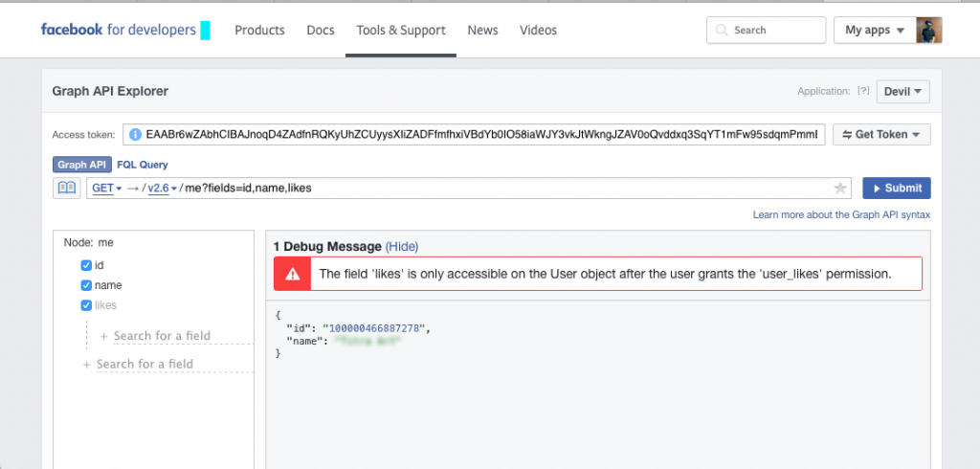The image size is (980, 469).
Task: Click the Graph API Explorer heading
Action: pos(110,91)
